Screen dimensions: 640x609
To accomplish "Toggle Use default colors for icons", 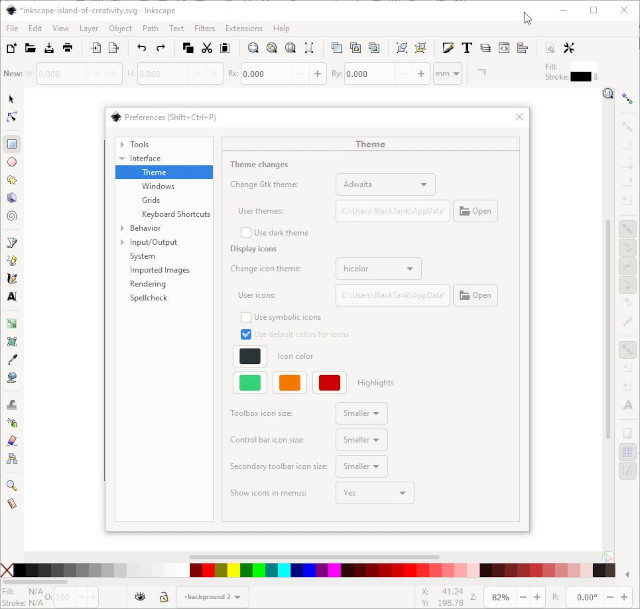I will pos(246,334).
